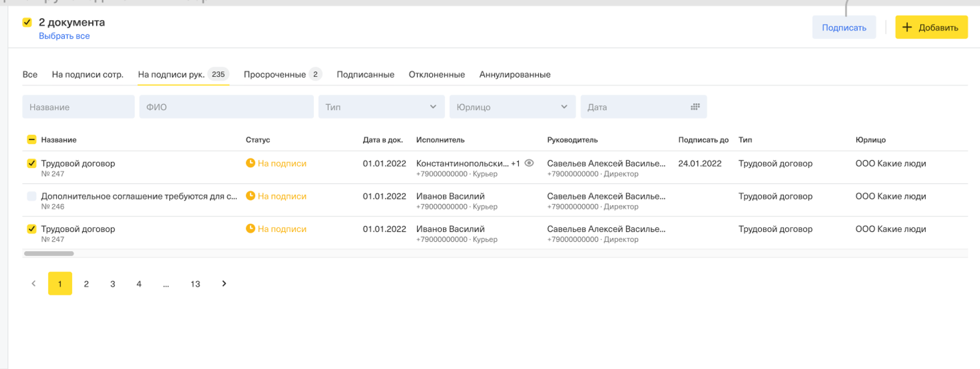Click the ФИО search input field
980x369 pixels.
point(226,107)
